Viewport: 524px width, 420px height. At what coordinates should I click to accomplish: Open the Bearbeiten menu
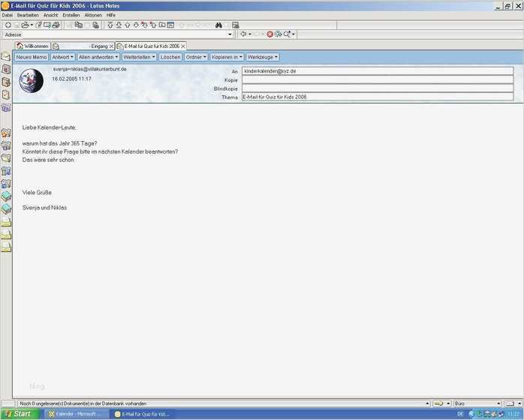click(28, 15)
